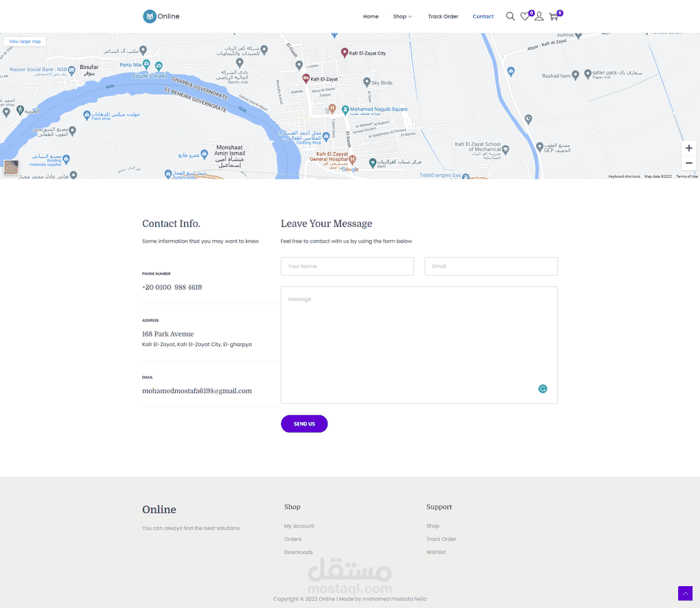Click the 168 Park Avenue address text
Image resolution: width=700 pixels, height=608 pixels.
coord(168,334)
